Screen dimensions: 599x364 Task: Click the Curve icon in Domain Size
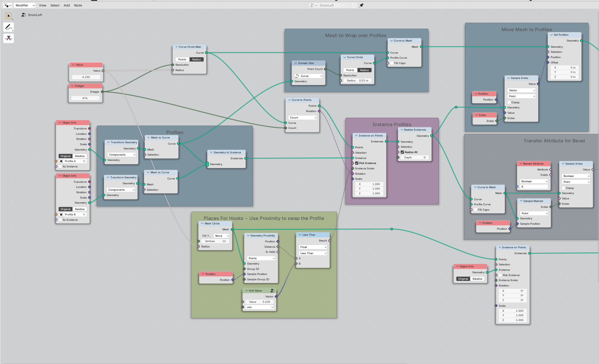(297, 76)
